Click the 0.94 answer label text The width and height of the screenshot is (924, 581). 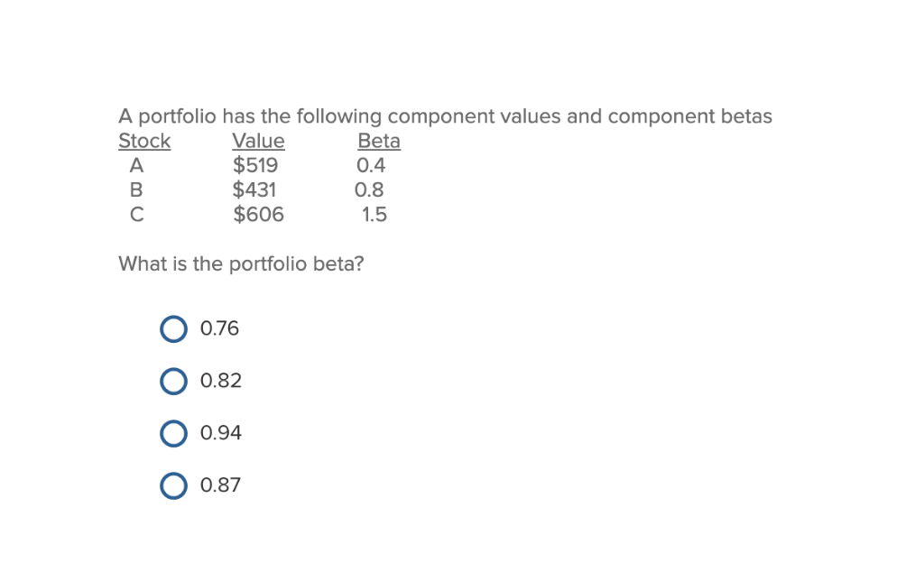tap(220, 434)
